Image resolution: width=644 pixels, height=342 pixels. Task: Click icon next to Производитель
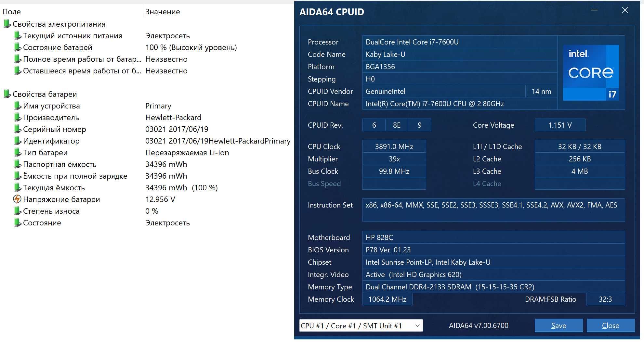coord(18,117)
